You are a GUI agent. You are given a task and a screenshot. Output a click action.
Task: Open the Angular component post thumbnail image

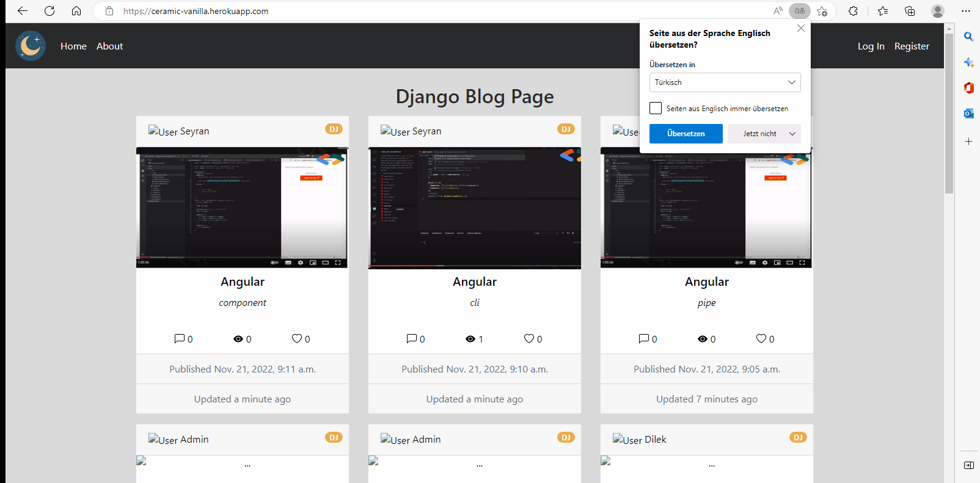click(242, 208)
